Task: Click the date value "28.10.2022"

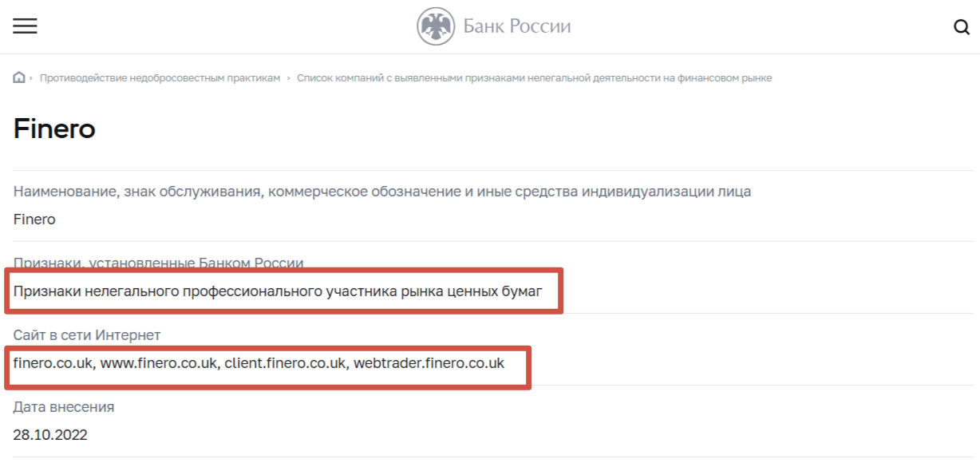Action: click(50, 435)
